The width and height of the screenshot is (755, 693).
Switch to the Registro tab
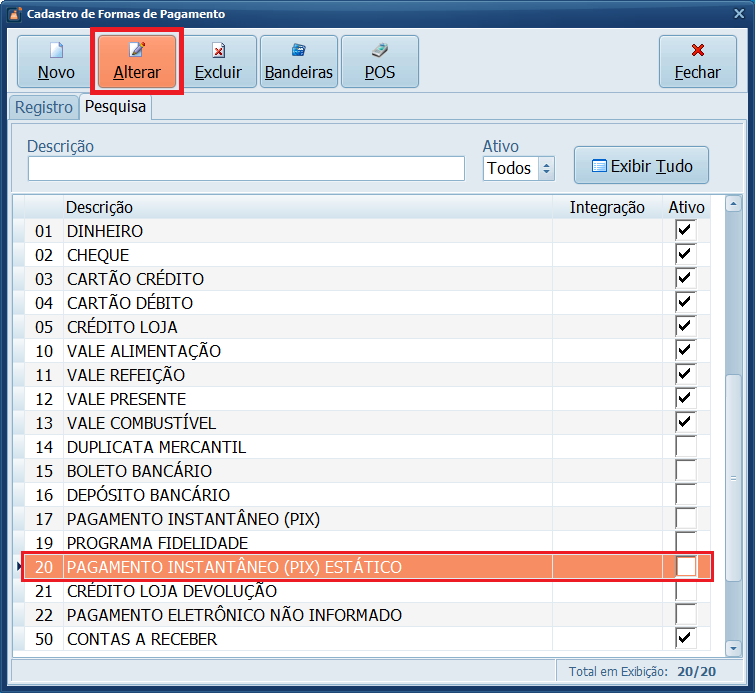(x=43, y=107)
